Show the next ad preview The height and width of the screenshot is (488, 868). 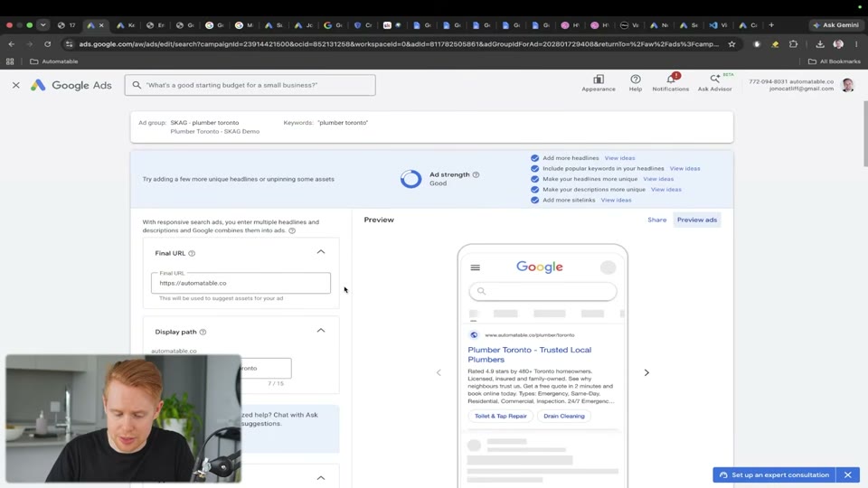pos(646,373)
